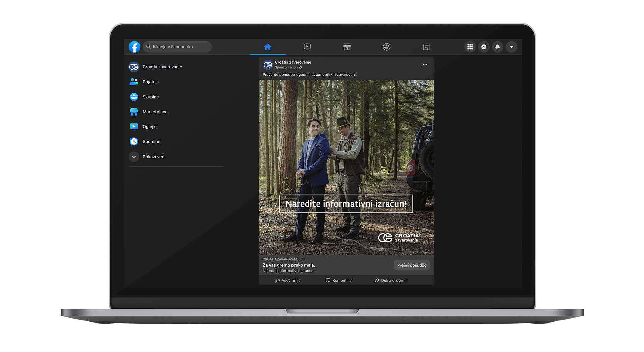The image size is (644, 352).
Task: Open Prijatelji in the sidebar
Action: click(150, 82)
